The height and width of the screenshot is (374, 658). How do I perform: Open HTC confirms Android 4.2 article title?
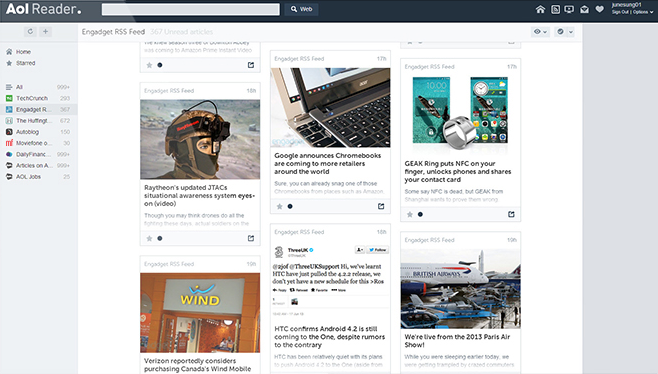[x=329, y=337]
